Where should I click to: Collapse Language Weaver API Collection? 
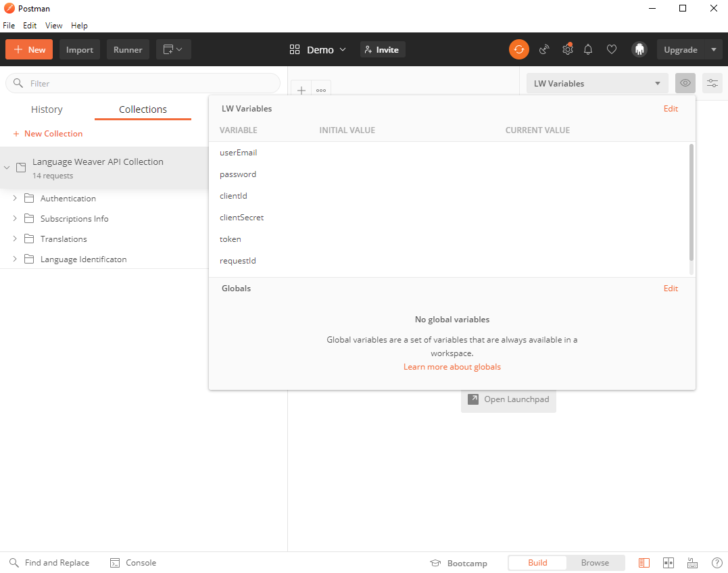[x=7, y=168]
